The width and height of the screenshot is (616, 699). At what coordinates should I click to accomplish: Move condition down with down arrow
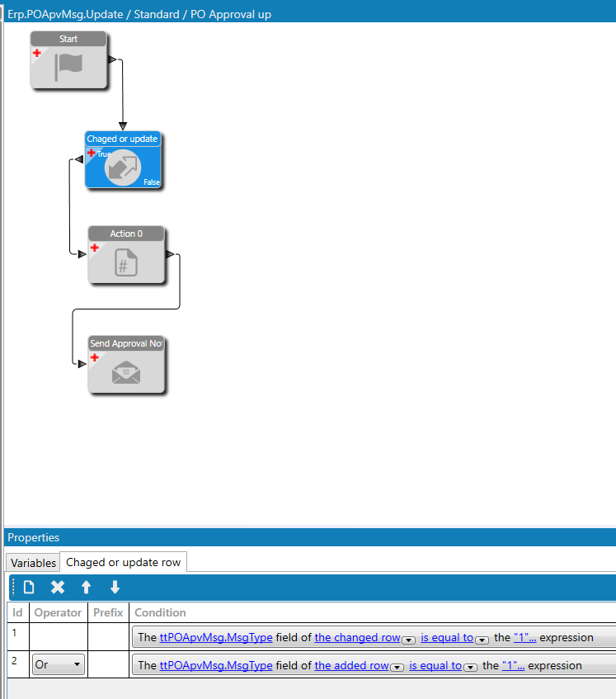[x=115, y=587]
